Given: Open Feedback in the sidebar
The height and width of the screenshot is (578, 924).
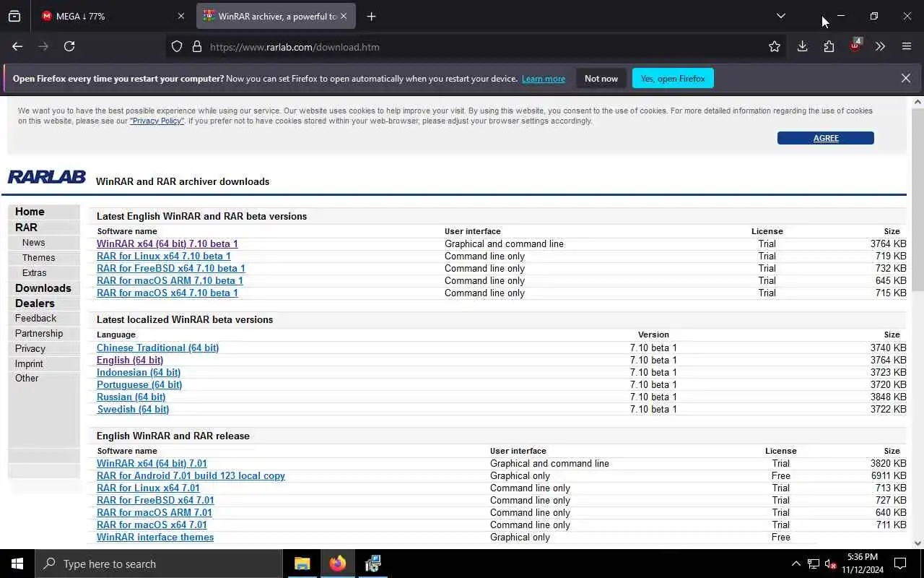Looking at the screenshot, I should [x=35, y=318].
